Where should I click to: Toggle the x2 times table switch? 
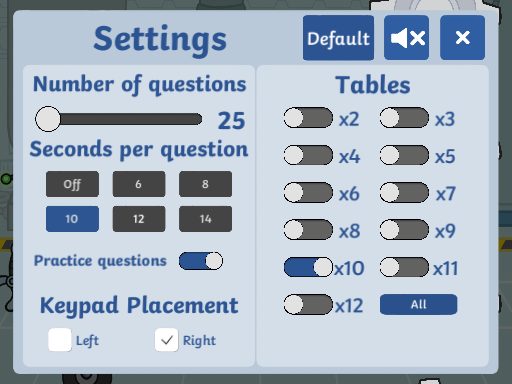pyautogui.click(x=308, y=118)
